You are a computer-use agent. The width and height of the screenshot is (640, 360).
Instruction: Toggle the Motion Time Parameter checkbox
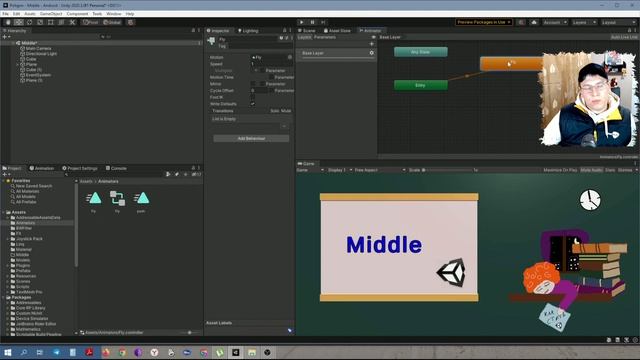pos(271,77)
